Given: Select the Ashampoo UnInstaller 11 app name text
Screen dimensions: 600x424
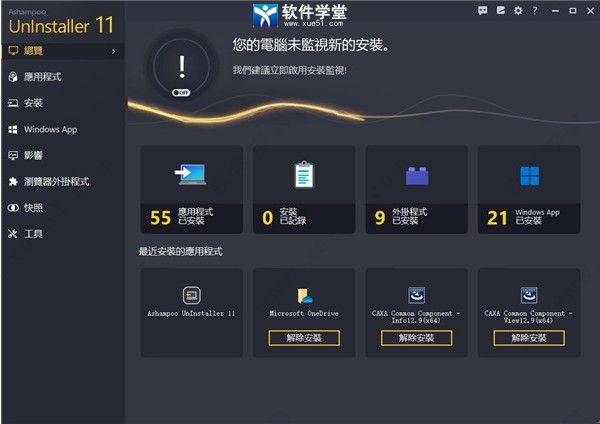Looking at the screenshot, I should click(x=191, y=313).
